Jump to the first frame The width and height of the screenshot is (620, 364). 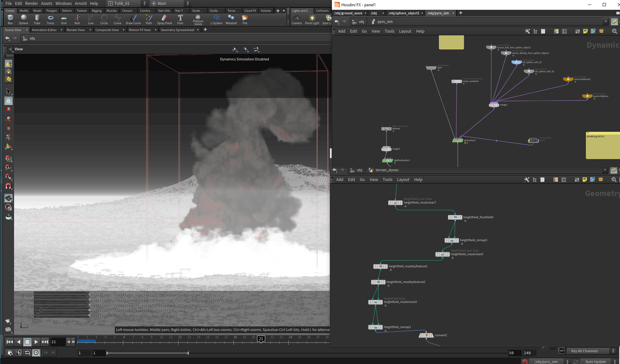(x=9, y=342)
